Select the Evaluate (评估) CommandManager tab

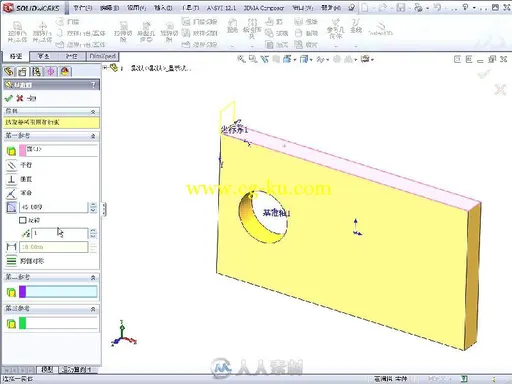(72, 56)
